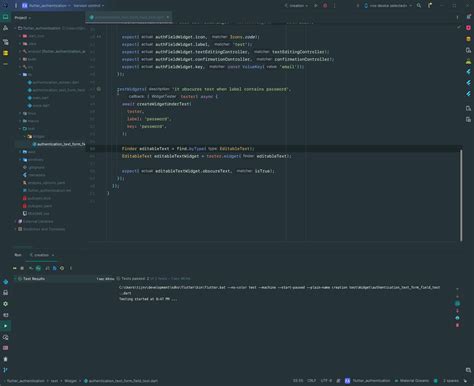The image size is (474, 386).
Task: Click the gear-shaped icon in lower left sidebar
Action: [x=5, y=304]
